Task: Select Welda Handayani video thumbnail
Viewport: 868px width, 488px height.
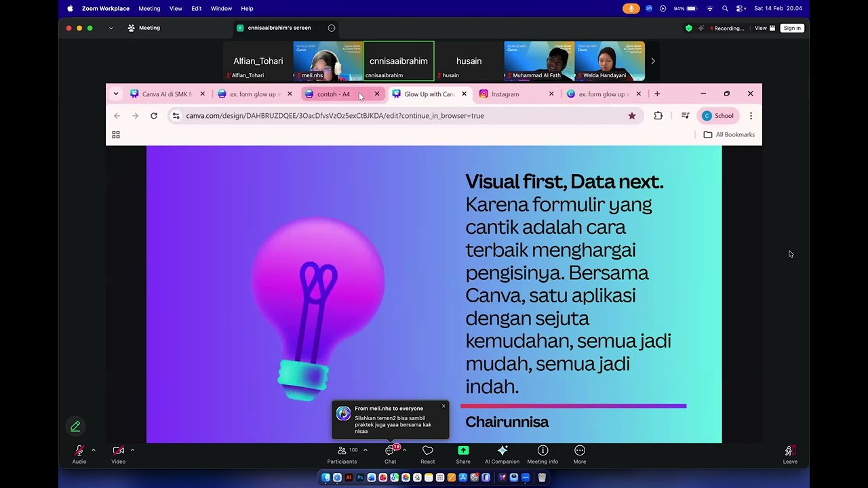Action: (610, 61)
